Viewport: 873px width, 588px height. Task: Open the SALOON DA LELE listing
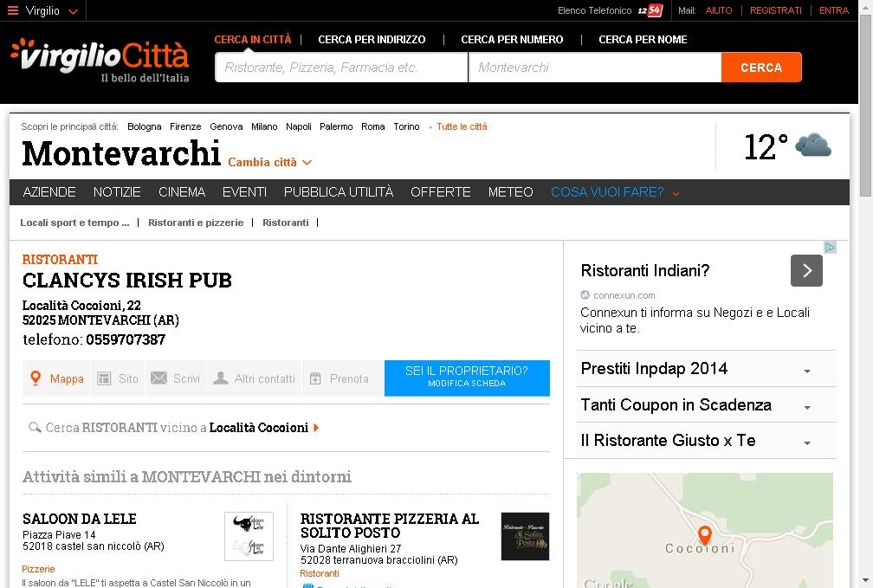tap(80, 519)
